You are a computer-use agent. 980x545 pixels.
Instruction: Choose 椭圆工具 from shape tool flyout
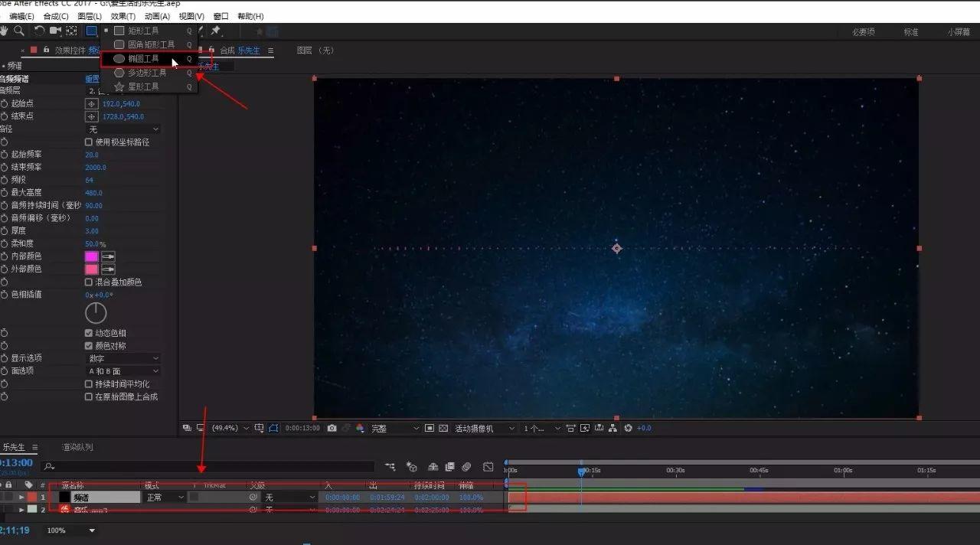tap(149, 58)
